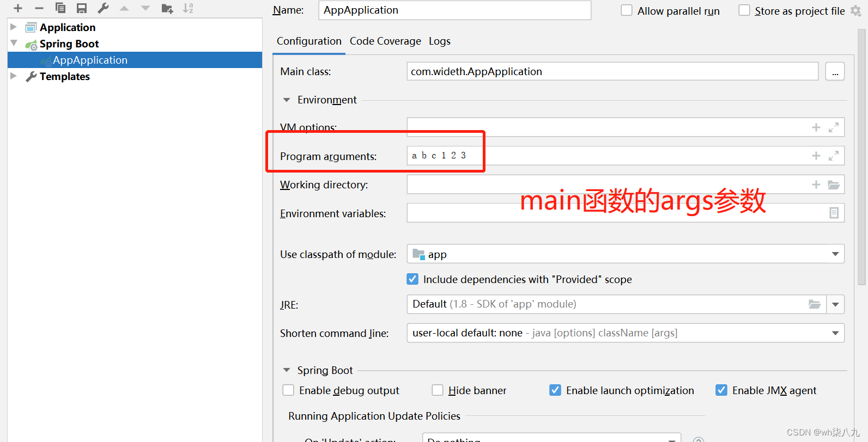Move configuration down with the arrow
Screen dimensions: 868x442
[145, 8]
